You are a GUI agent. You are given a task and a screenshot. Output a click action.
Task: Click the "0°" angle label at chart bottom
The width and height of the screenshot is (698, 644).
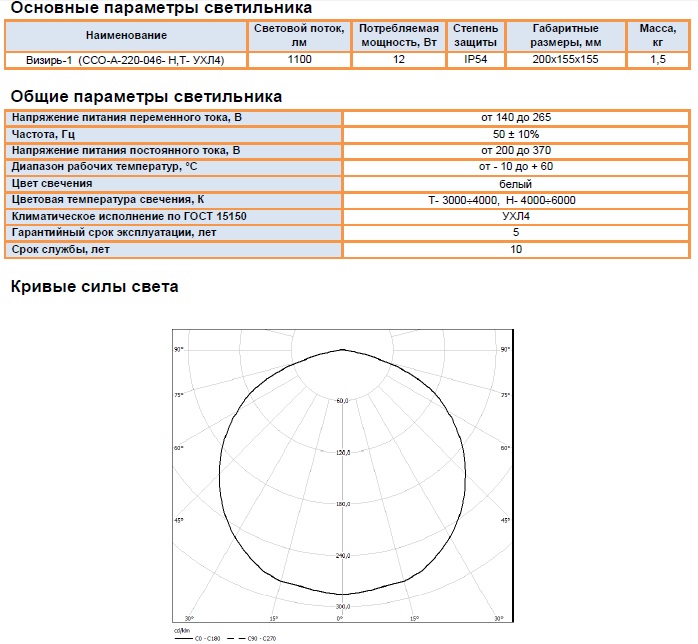tap(340, 619)
